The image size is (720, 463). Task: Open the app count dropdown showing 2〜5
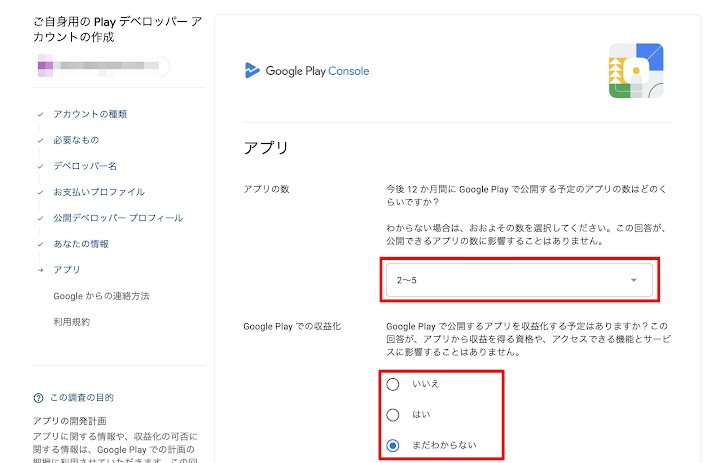pos(519,280)
